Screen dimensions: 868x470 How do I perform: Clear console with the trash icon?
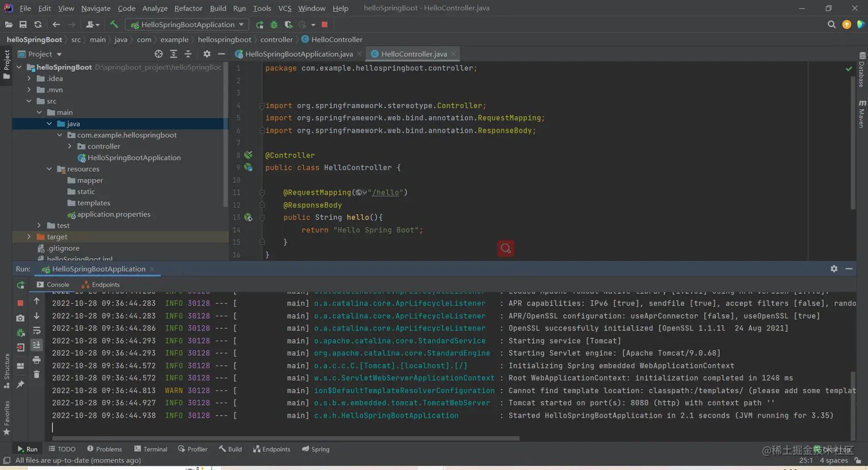(x=37, y=375)
